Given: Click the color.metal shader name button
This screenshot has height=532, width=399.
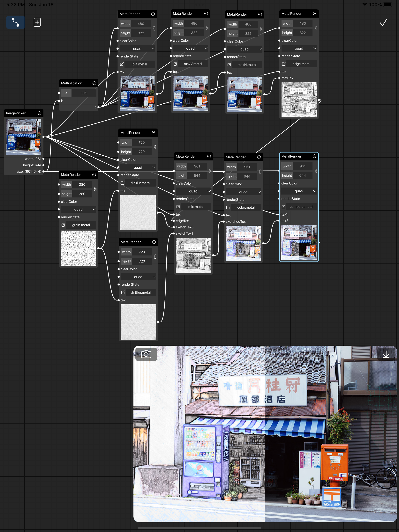Looking at the screenshot, I should [246, 207].
